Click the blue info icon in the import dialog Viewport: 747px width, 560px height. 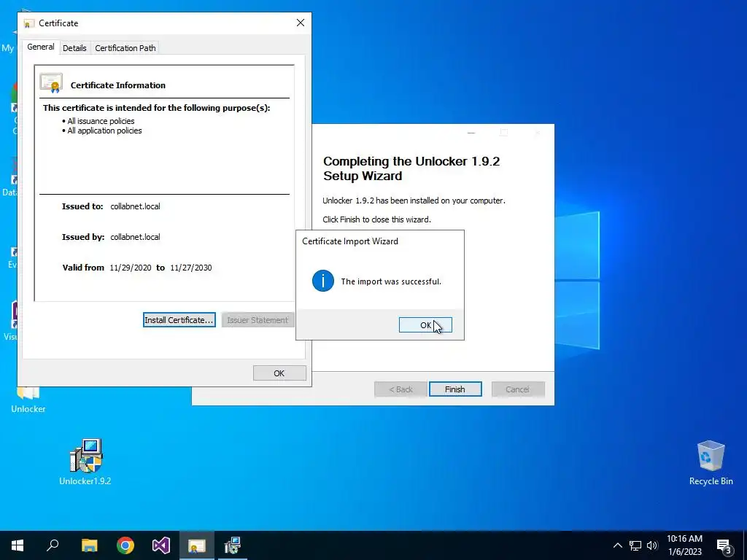[x=323, y=281]
